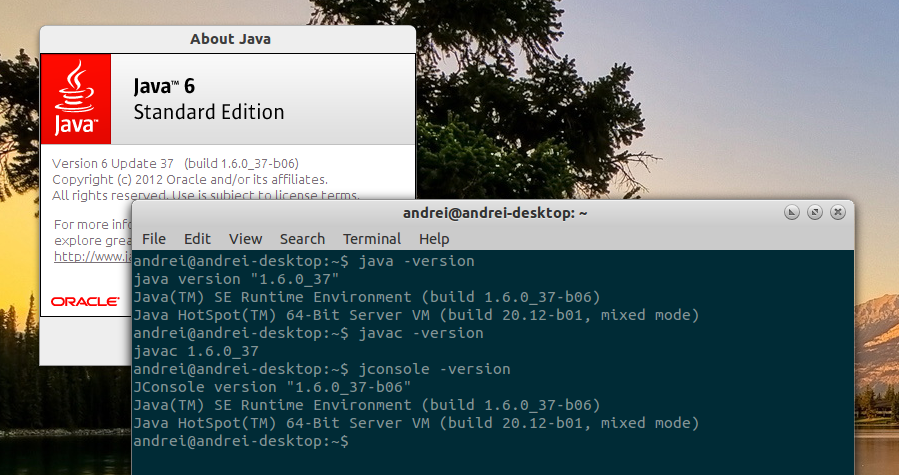899x475 pixels.
Task: Click the 'Version 6 Update 37' text
Action: (113, 163)
